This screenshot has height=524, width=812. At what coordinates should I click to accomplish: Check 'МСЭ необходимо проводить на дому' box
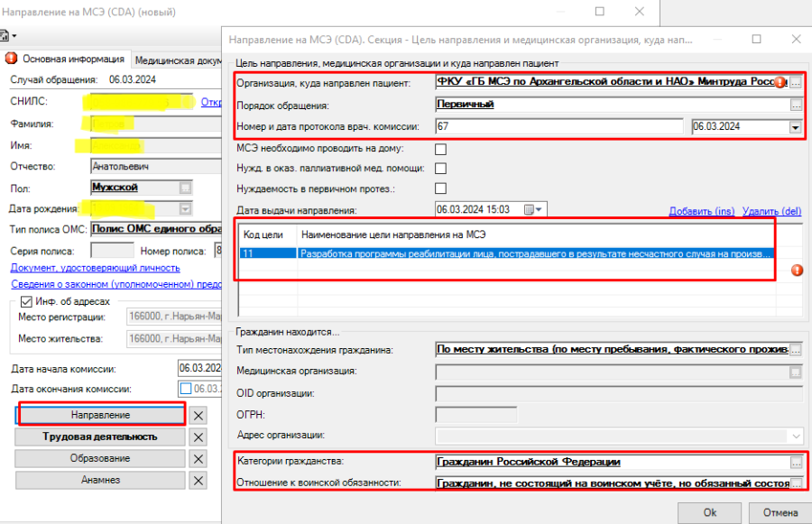[441, 148]
